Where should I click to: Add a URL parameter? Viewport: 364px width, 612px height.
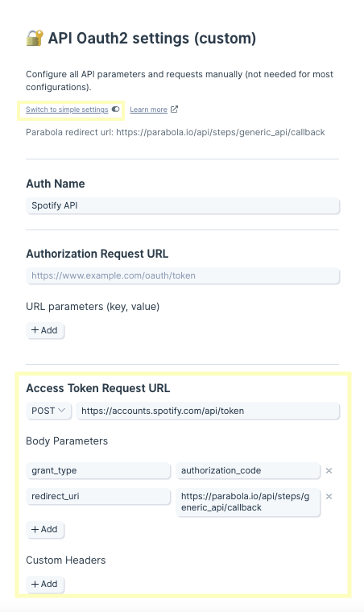45,330
